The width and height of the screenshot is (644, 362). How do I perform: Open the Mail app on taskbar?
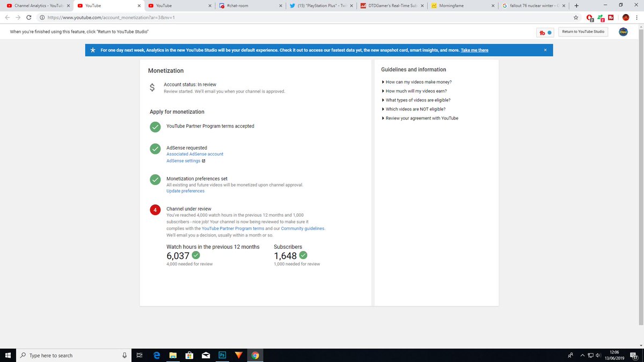coord(206,355)
